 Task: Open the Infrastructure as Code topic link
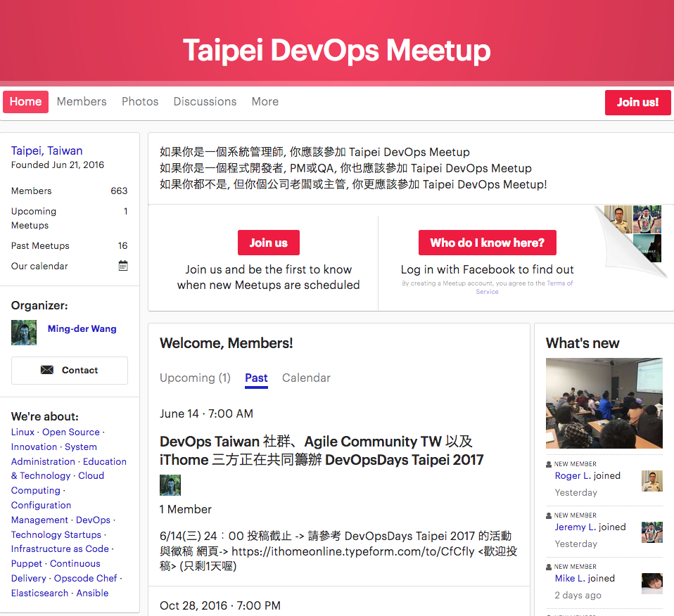click(x=61, y=549)
